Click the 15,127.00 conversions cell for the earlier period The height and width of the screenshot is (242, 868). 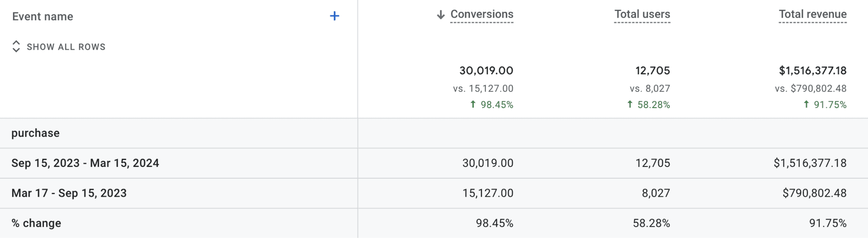(488, 193)
